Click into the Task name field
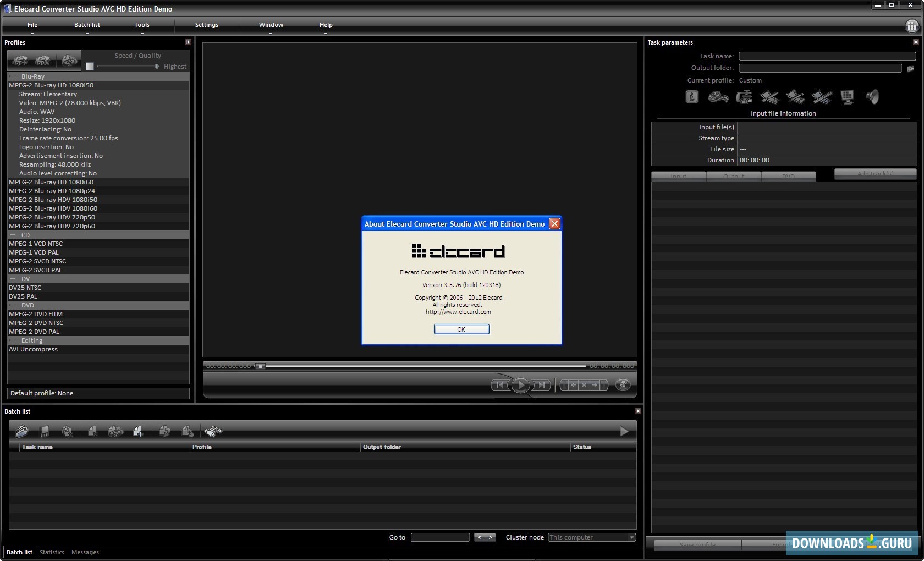Screen dimensions: 924x561 [x=827, y=56]
